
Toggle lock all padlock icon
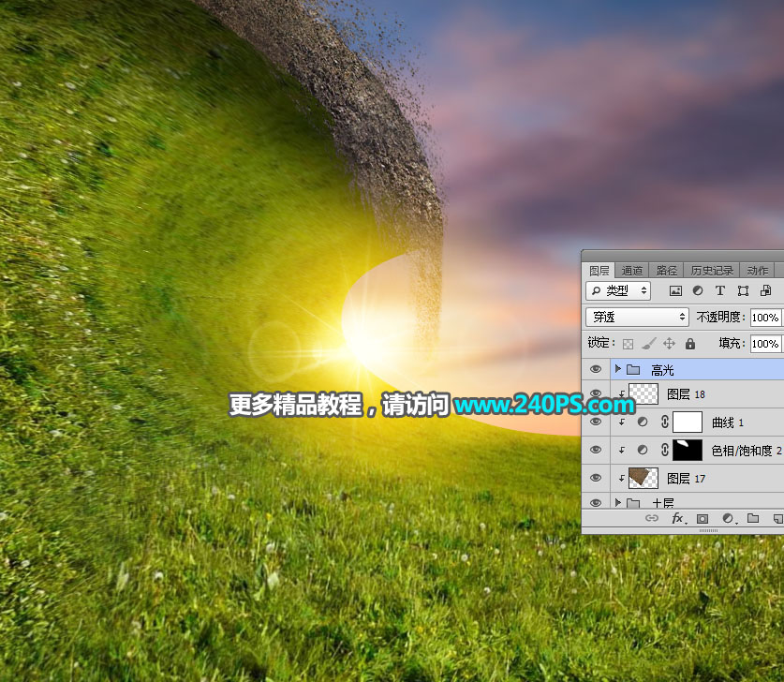tap(690, 344)
